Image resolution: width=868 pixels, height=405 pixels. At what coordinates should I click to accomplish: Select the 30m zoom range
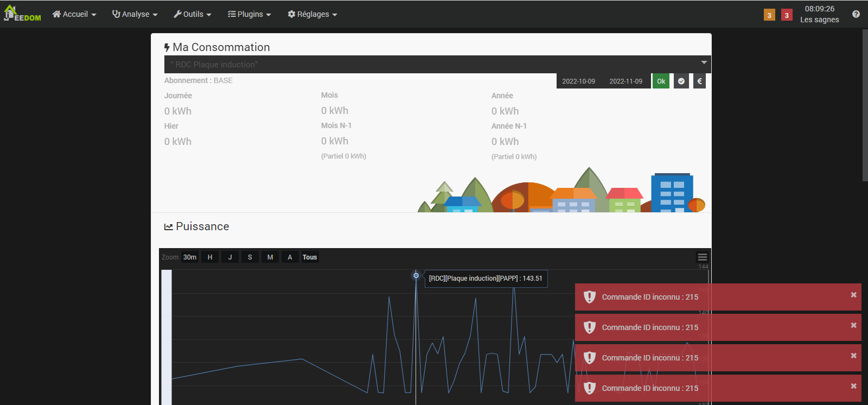(x=190, y=257)
